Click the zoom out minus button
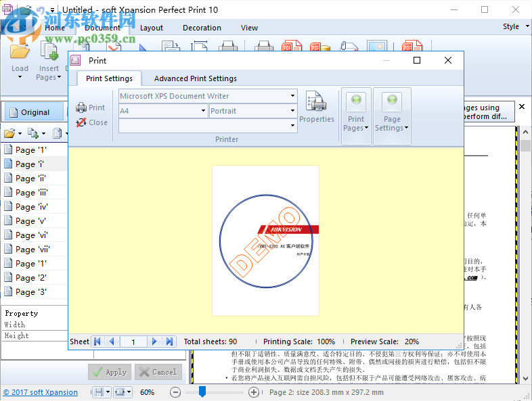The width and height of the screenshot is (532, 401). click(175, 392)
